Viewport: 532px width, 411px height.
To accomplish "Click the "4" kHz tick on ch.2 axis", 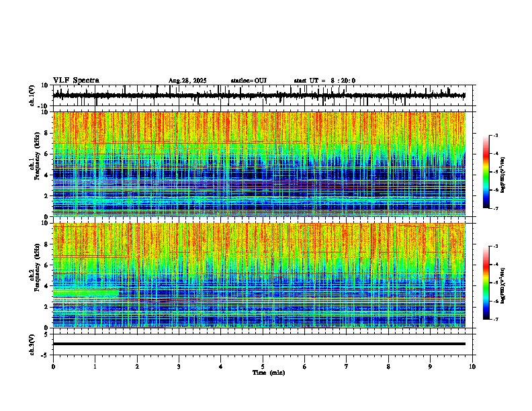I will 46,286.
